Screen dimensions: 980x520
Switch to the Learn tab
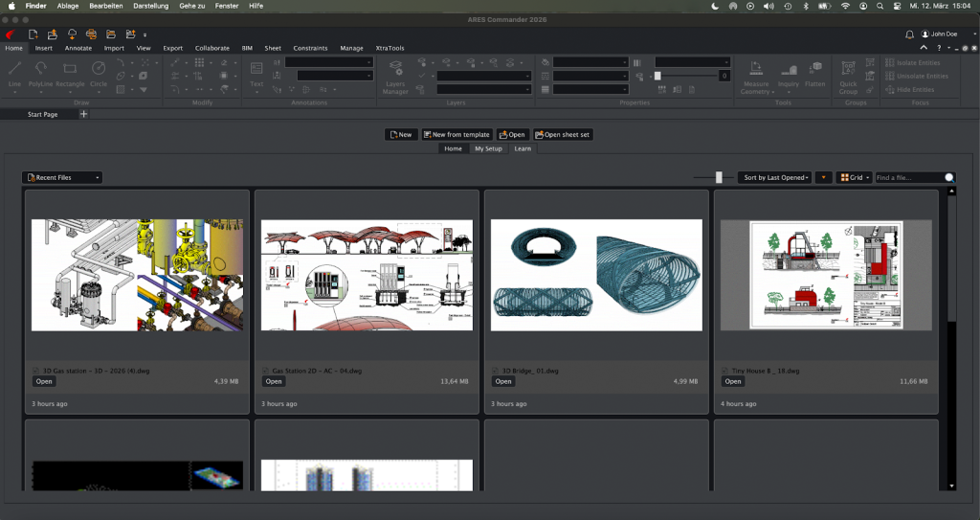523,149
